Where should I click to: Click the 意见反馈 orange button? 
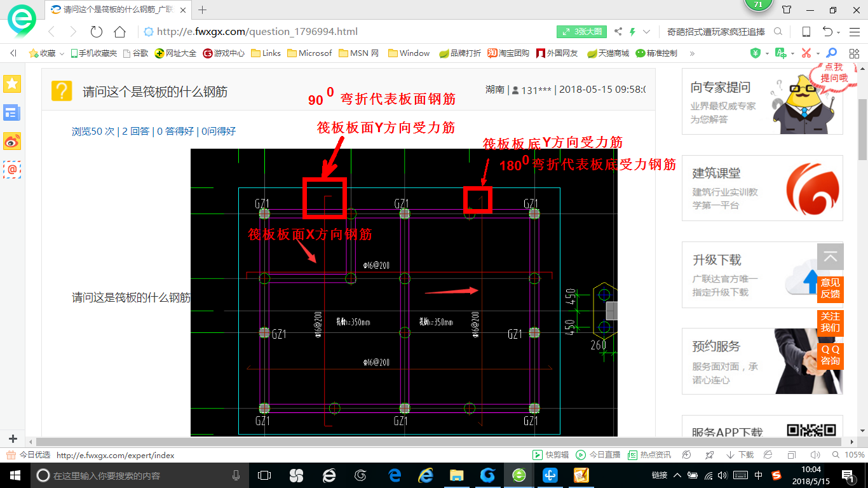(830, 288)
